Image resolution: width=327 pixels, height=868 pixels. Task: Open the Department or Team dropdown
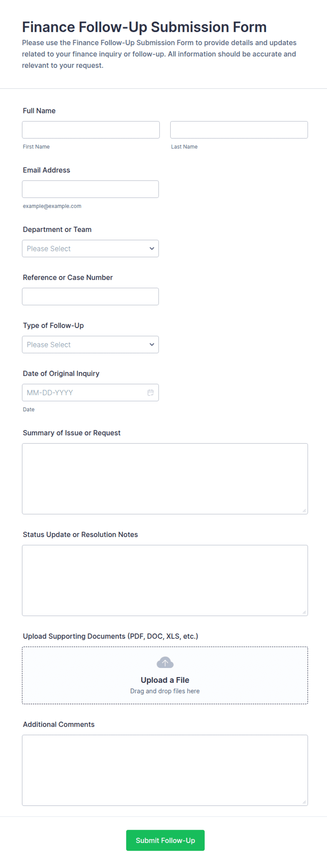[90, 249]
